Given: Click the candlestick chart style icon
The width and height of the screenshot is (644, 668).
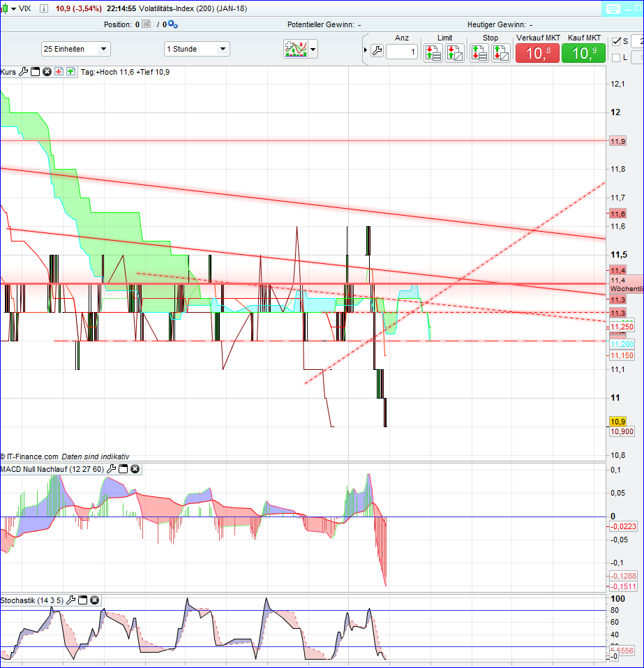Looking at the screenshot, I should tap(5, 8).
